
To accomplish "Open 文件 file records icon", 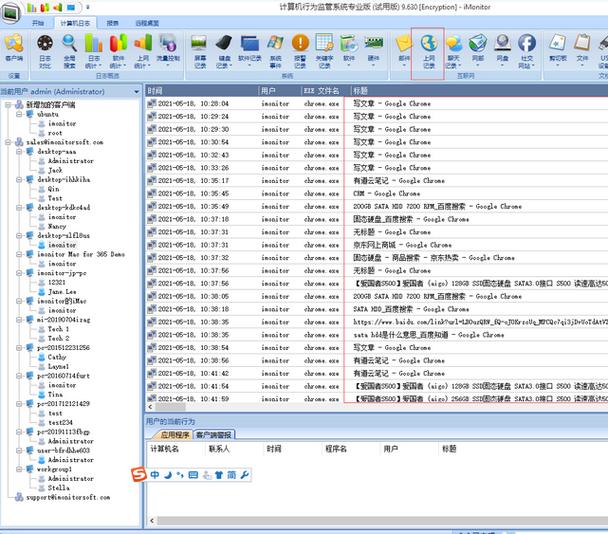I will pos(582,49).
